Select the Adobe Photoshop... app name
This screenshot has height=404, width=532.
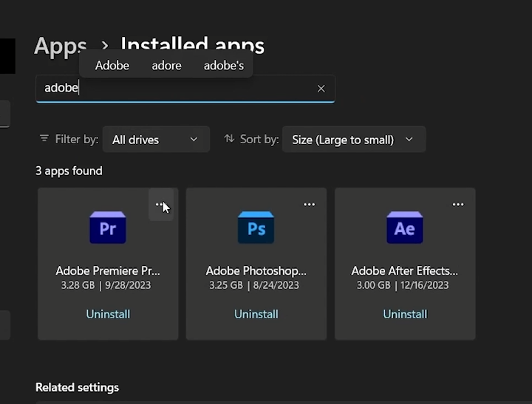tap(256, 271)
